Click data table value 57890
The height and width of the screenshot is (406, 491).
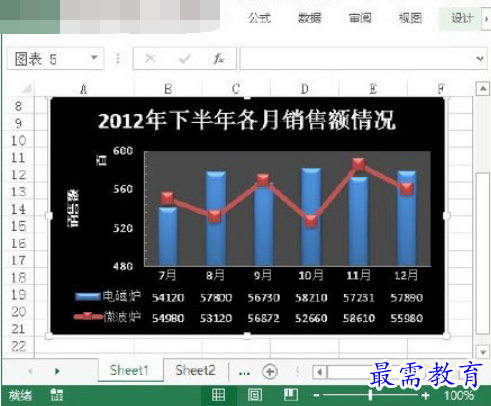pos(407,298)
